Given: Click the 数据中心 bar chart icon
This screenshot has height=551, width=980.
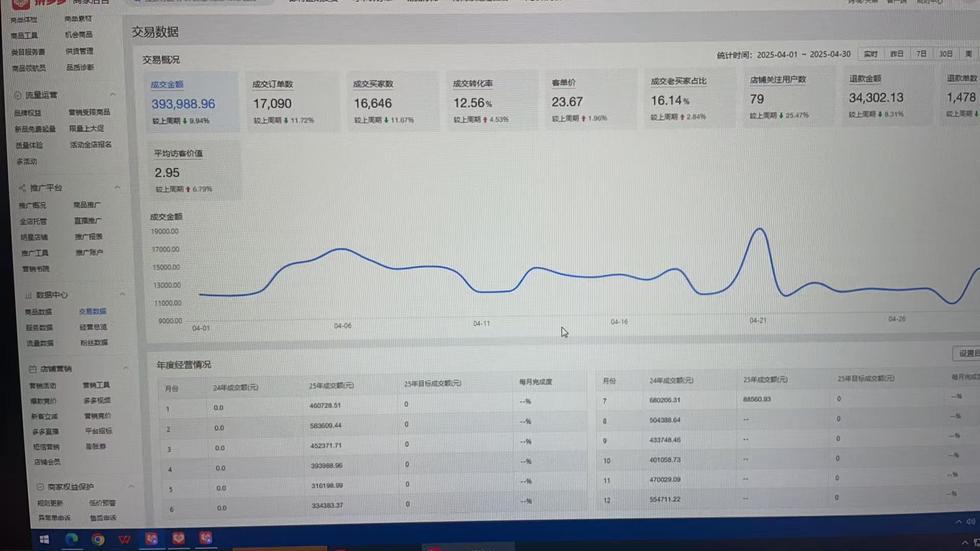Looking at the screenshot, I should click(29, 295).
